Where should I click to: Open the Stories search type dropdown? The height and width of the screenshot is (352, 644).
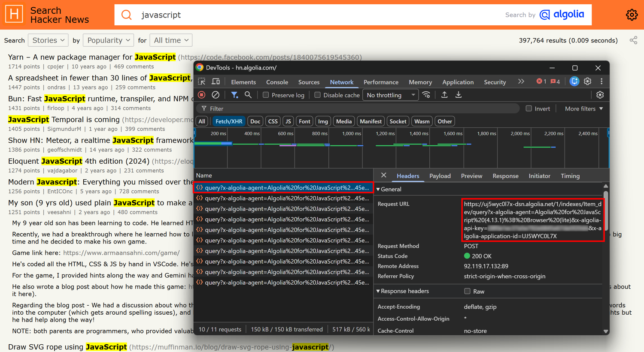coord(48,40)
